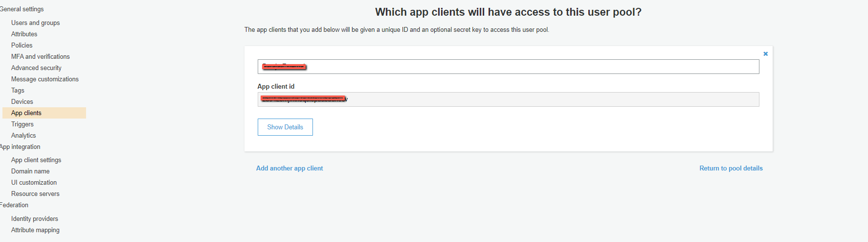Image resolution: width=868 pixels, height=242 pixels.
Task: Open the Tags page
Action: 18,90
